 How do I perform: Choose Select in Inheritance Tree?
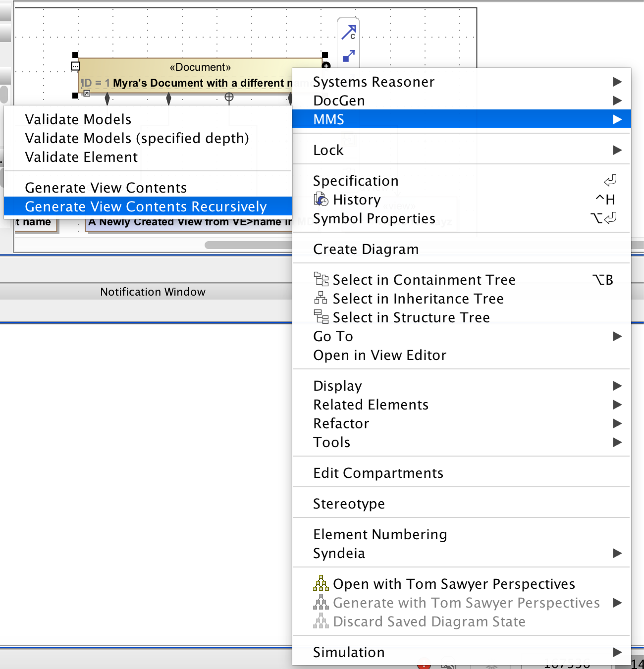(461, 299)
